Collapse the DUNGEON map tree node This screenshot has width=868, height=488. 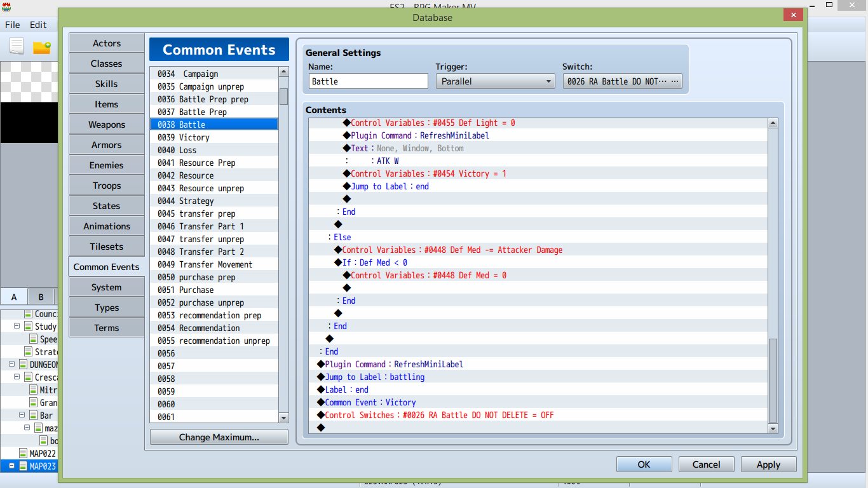(x=12, y=364)
